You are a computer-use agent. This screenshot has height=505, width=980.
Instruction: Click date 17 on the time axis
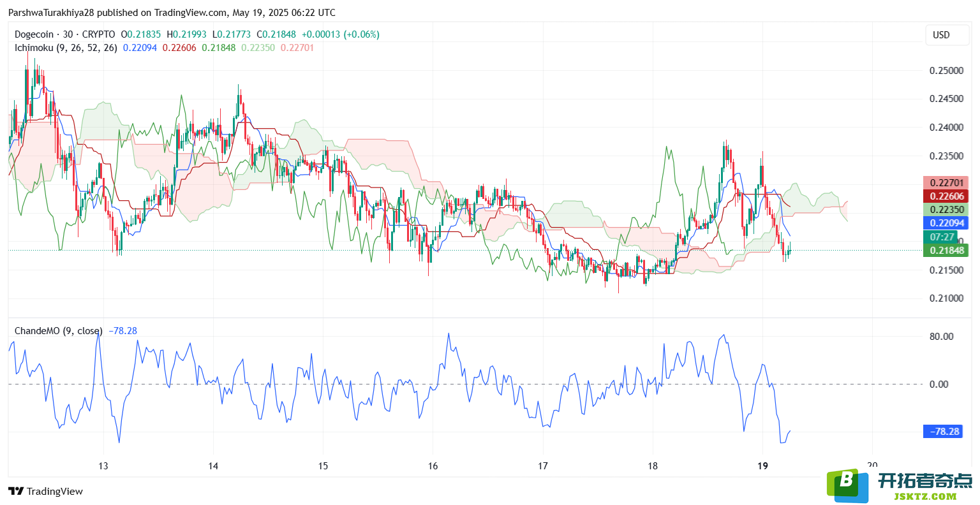click(542, 466)
